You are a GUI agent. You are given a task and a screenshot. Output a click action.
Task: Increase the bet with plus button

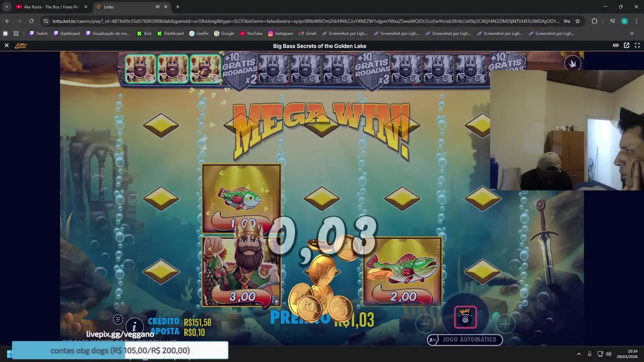[505, 323]
